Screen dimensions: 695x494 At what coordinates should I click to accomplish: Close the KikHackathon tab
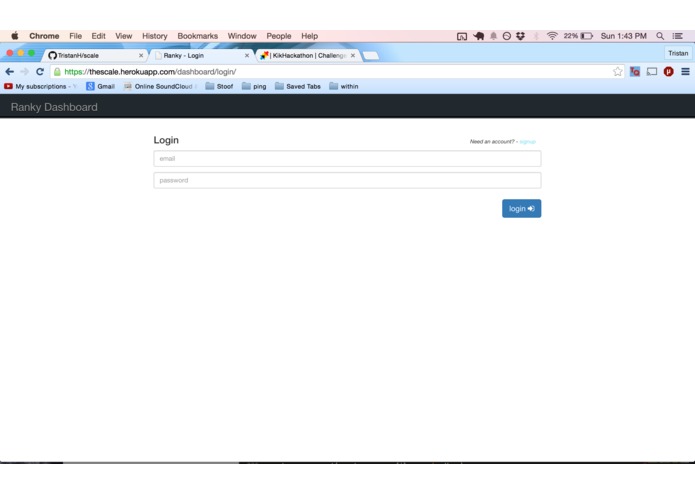353,55
